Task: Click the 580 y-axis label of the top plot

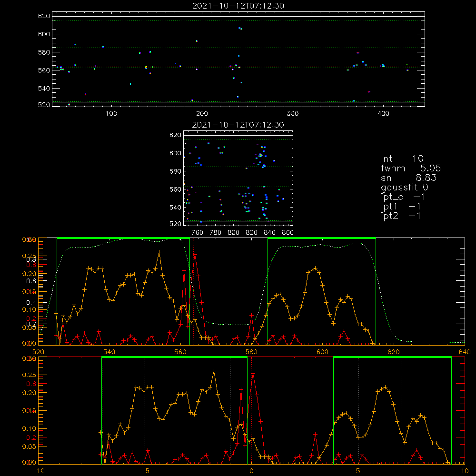Action: [x=44, y=52]
